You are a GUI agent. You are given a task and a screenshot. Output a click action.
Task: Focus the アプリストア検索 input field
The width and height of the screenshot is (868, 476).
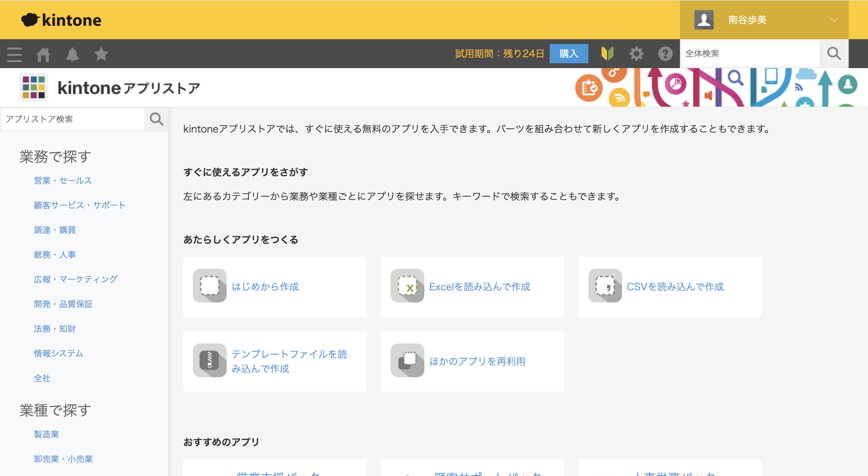click(72, 119)
